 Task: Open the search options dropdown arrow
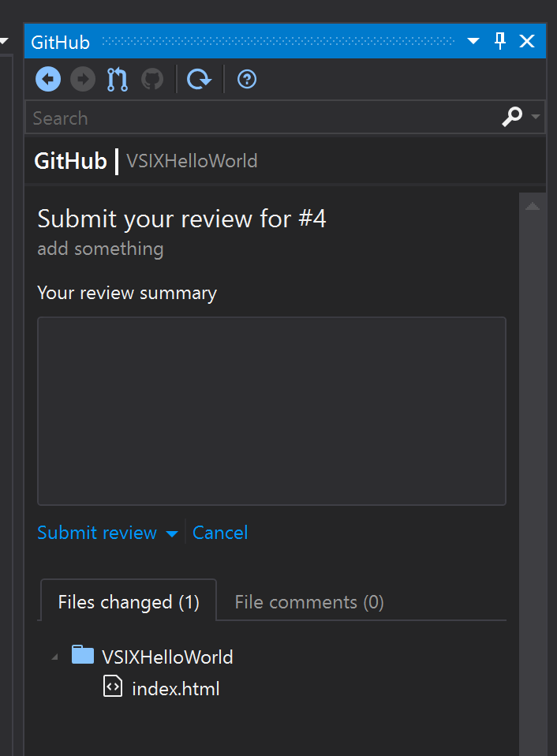tap(536, 117)
